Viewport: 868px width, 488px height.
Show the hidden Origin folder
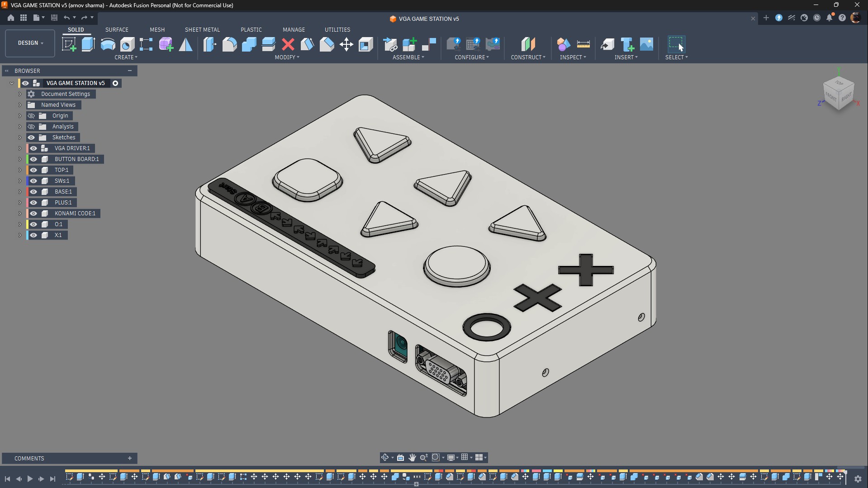coord(31,116)
